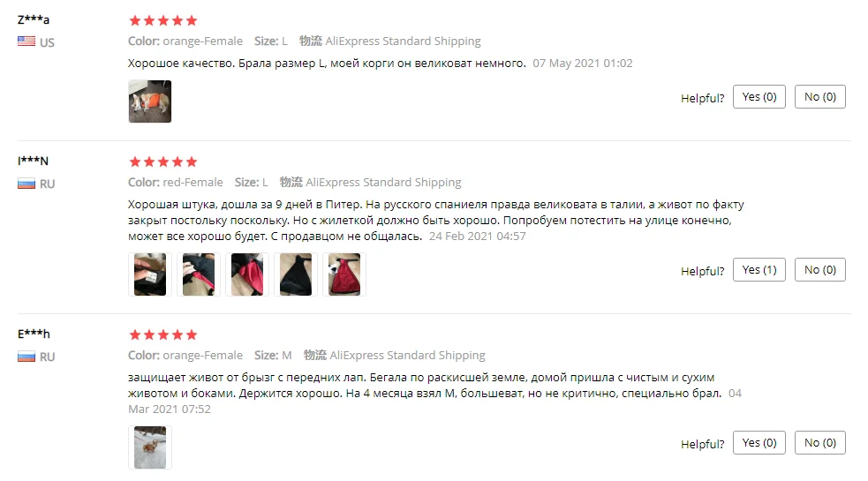868x481 pixels.
Task: Open first photo thumbnail in I***N's review
Action: pos(150,274)
